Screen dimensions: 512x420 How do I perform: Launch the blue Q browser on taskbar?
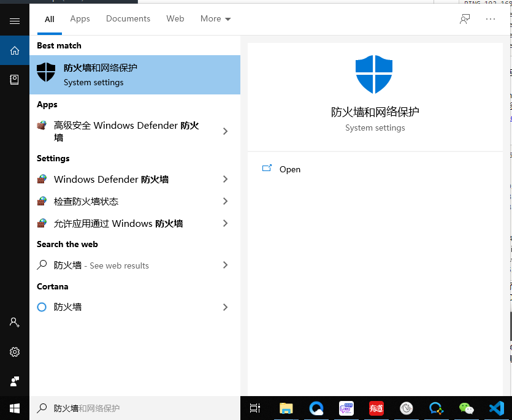[x=316, y=408]
